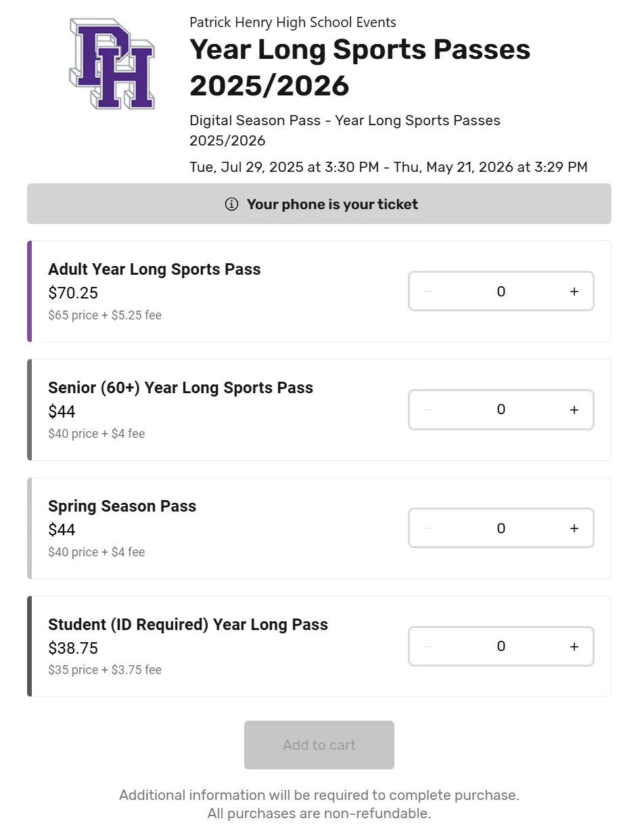Viewport: 644px width, 829px height.
Task: Click minus for Senior (60+) pass
Action: (x=428, y=410)
